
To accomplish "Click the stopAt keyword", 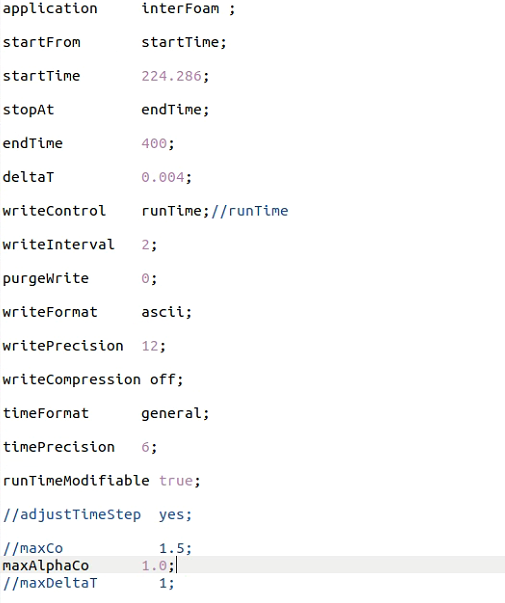I will 28,110.
